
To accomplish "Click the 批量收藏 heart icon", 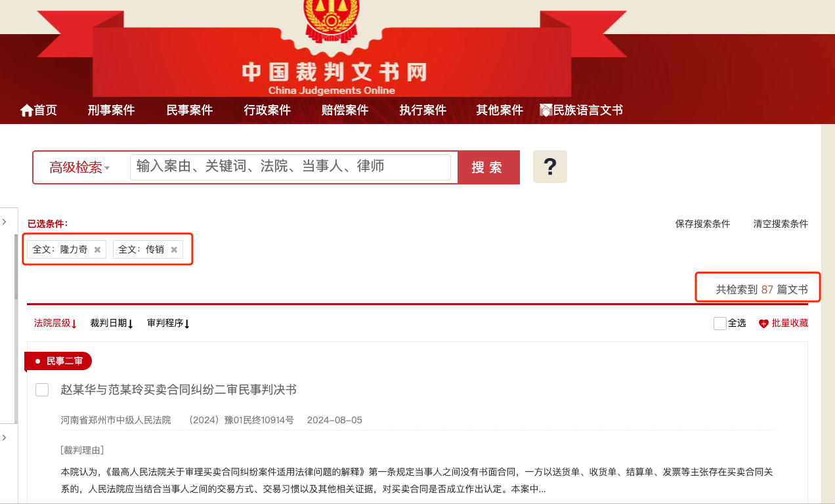I will [763, 324].
